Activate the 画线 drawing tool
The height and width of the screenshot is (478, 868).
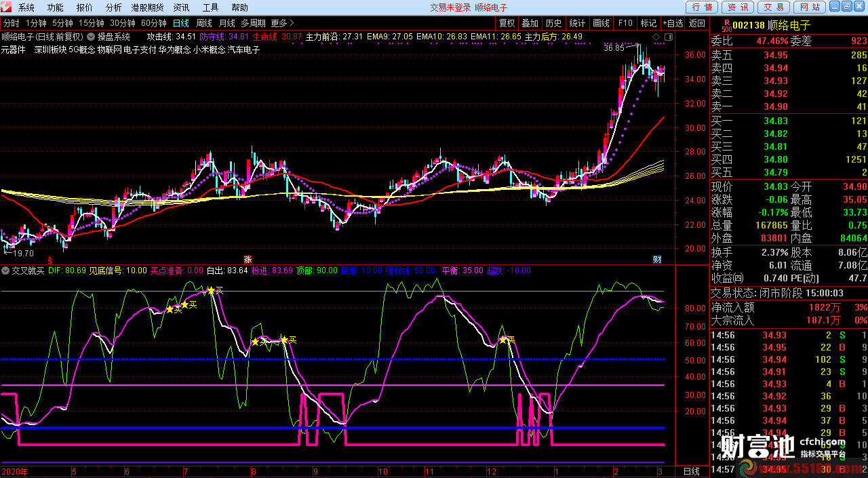point(601,23)
